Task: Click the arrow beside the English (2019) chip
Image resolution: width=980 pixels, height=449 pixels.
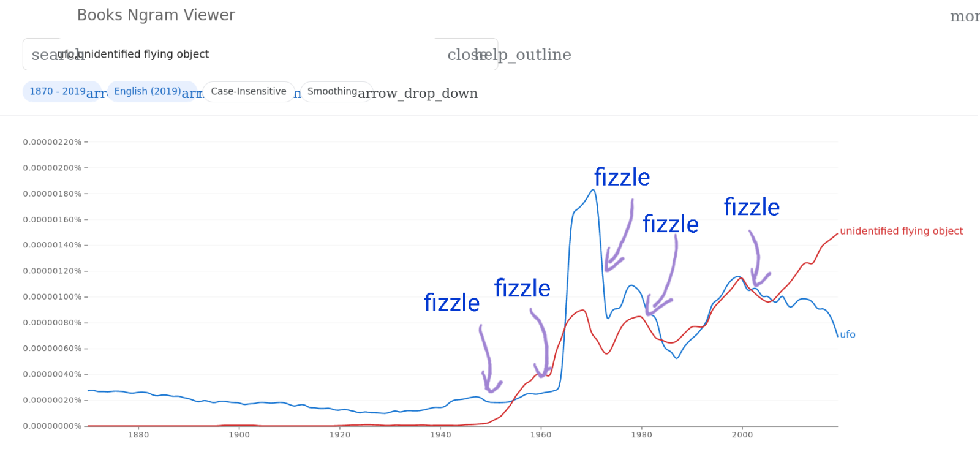Action: 192,93
